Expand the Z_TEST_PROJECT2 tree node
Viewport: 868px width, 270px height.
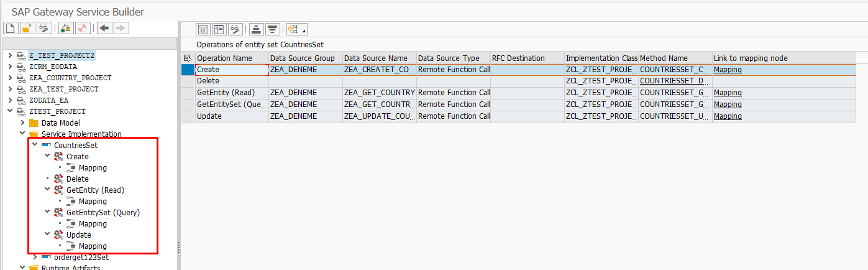(10, 55)
